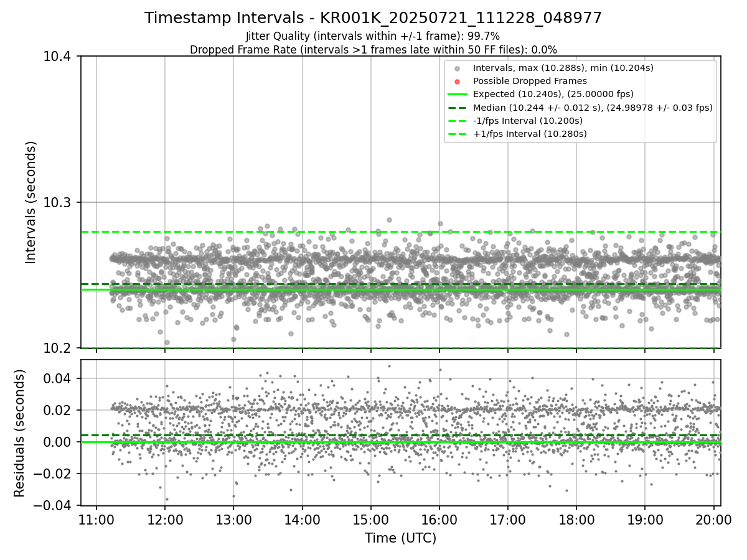Viewport: 747px width, 560px height.
Task: Click the Dropped Frame Rate 0.0% subtitle
Action: pos(374,50)
